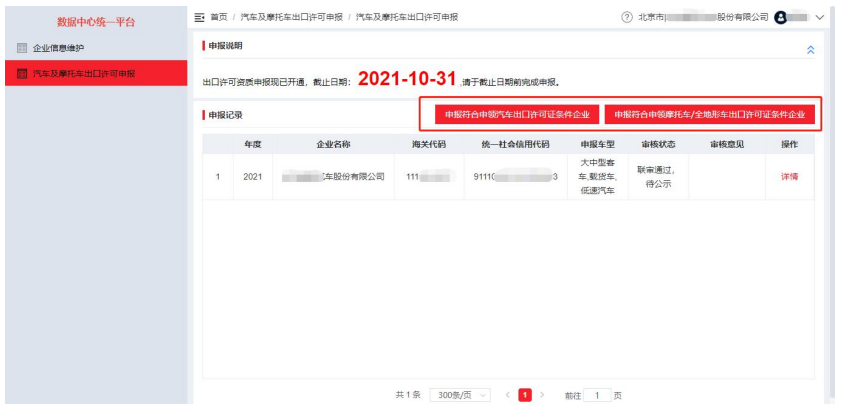Viewport: 857px width, 404px height.
Task: Click the company name in the top bar
Action: coord(703,17)
